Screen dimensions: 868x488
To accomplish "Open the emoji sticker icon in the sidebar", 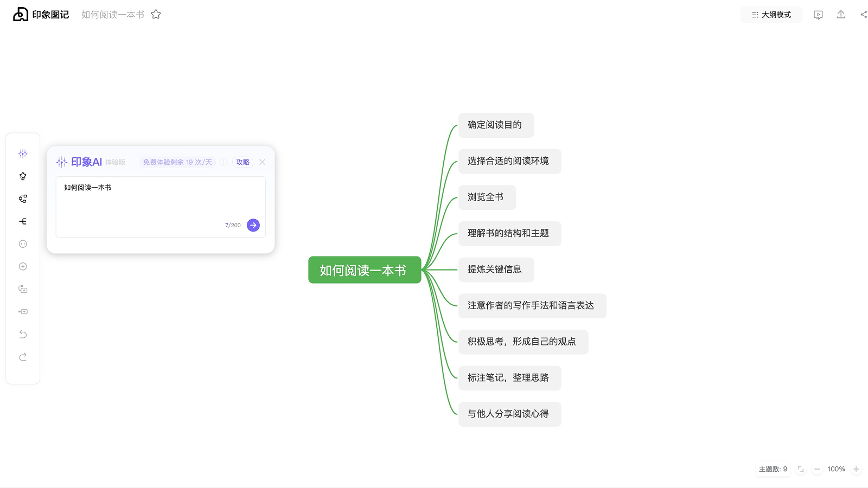I will point(23,244).
